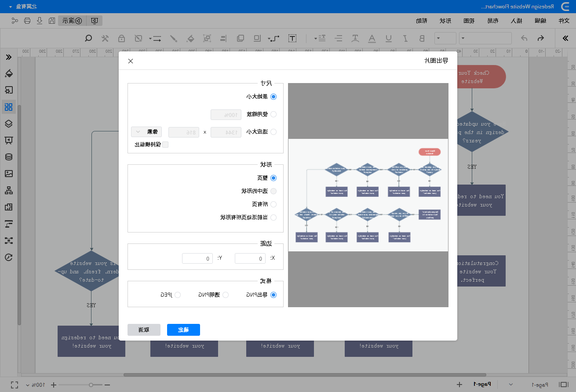Image resolution: width=576 pixels, height=392 pixels.
Task: Open the line spacing dropdown arrow
Action: (317, 39)
